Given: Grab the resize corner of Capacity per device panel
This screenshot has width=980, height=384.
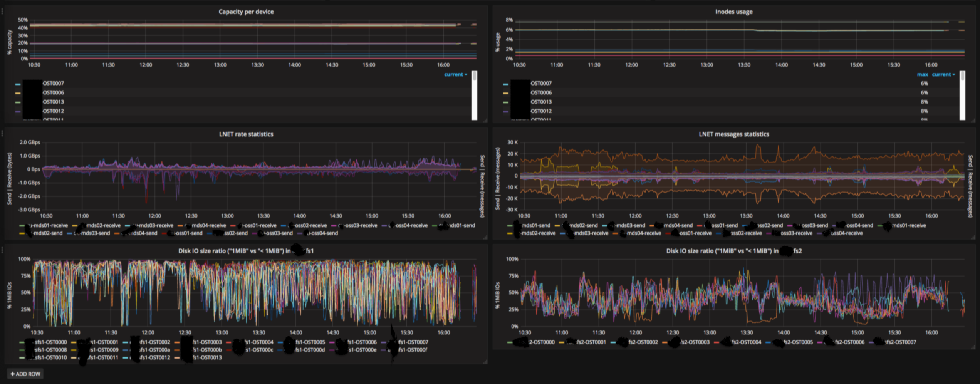Looking at the screenshot, I should click(485, 121).
